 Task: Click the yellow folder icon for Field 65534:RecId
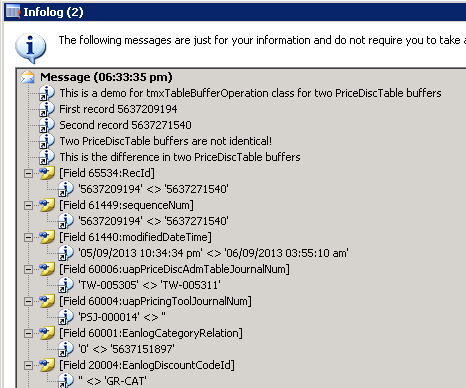(x=47, y=173)
